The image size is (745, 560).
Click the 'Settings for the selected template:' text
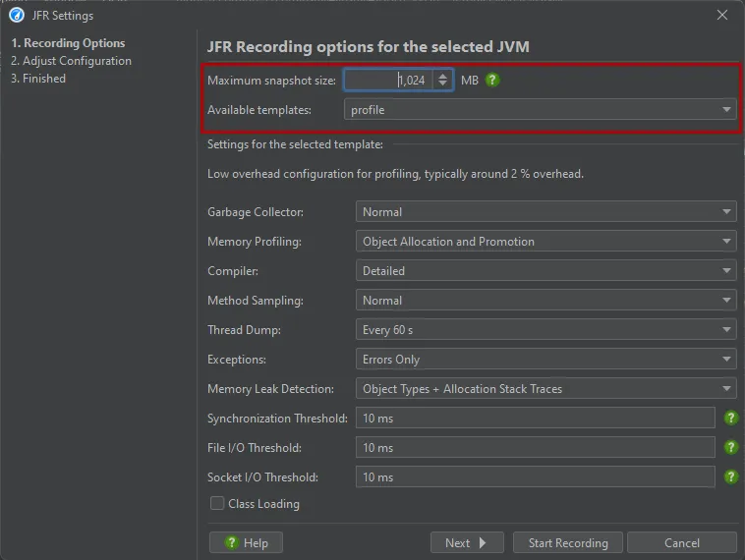click(295, 144)
